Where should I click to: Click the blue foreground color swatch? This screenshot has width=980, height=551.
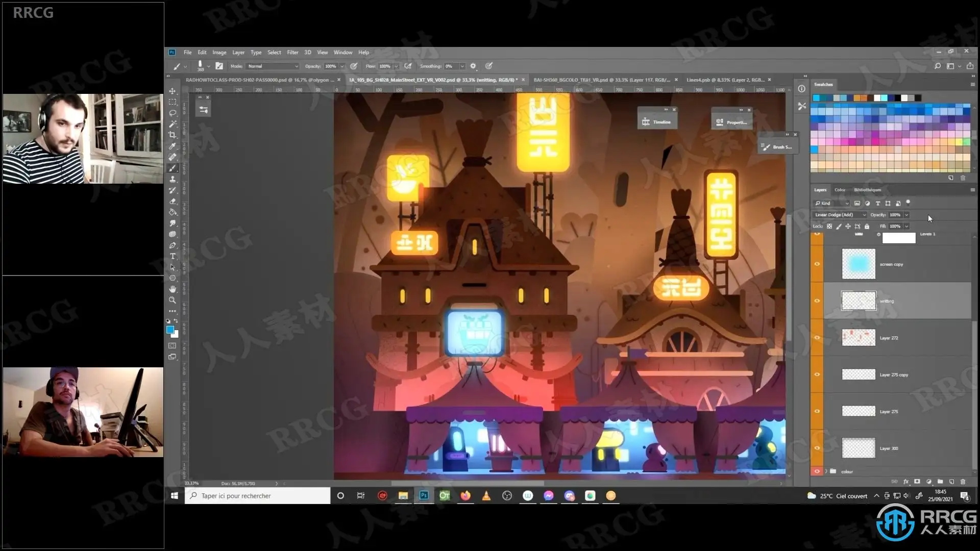170,330
